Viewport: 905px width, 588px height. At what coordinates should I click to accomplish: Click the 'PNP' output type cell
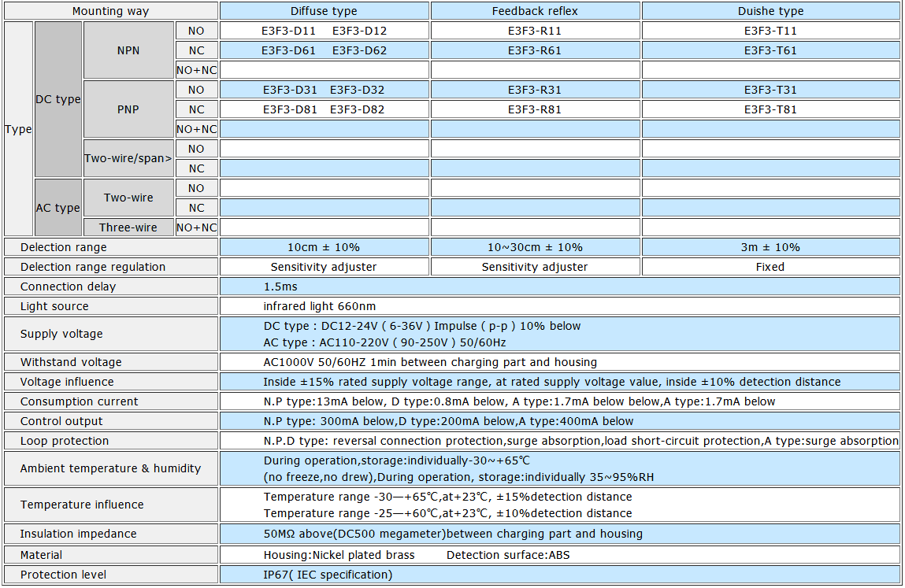(x=128, y=109)
